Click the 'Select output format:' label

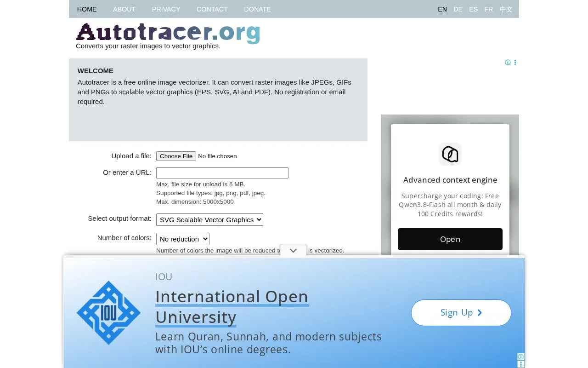pyautogui.click(x=120, y=218)
